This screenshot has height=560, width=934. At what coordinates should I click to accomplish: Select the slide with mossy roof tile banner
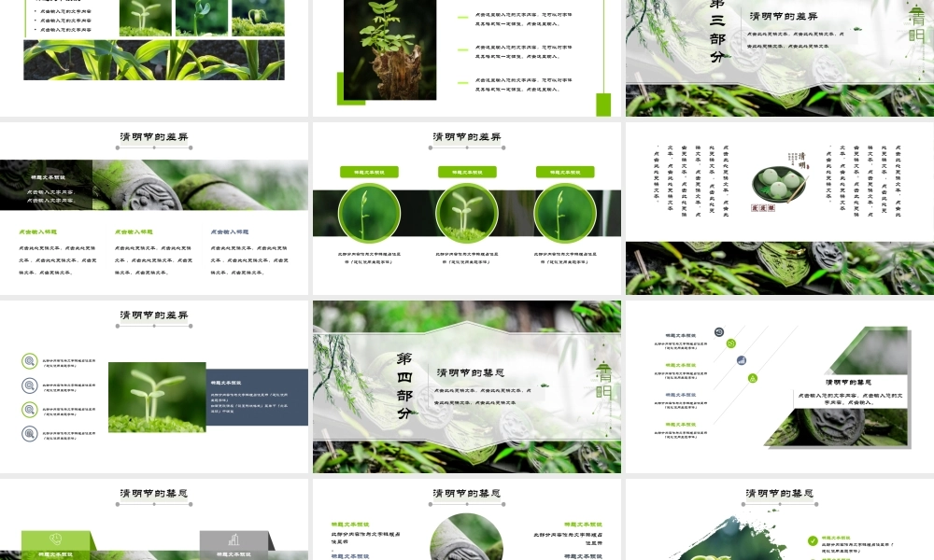point(154,208)
